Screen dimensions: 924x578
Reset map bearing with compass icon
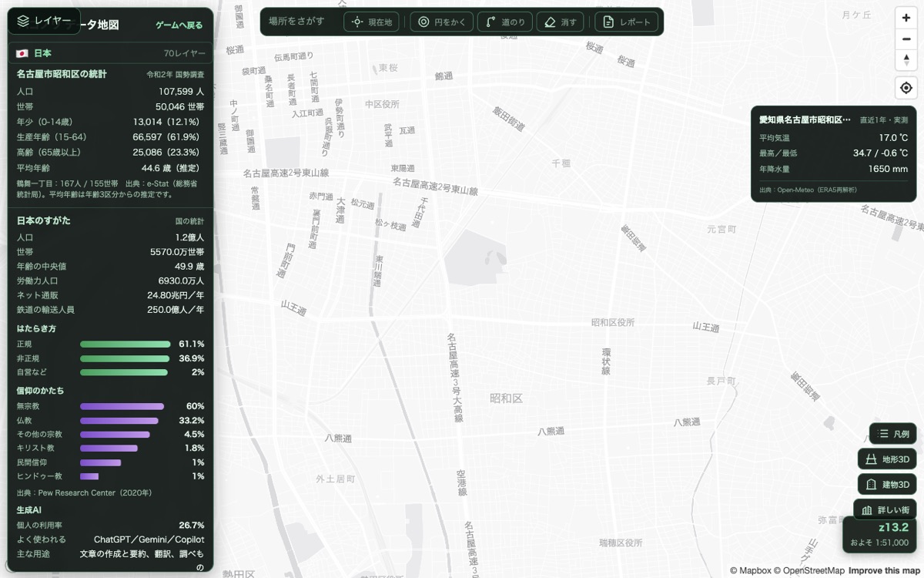pyautogui.click(x=906, y=60)
